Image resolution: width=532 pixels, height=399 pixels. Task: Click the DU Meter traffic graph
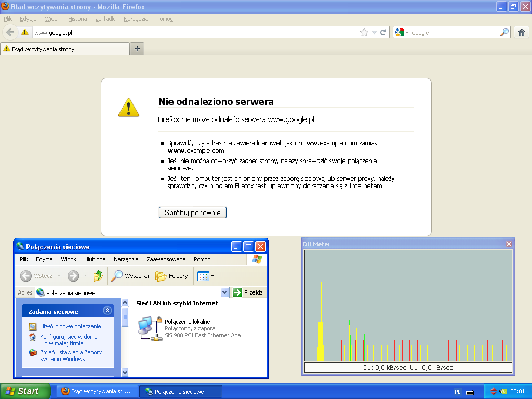(x=408, y=305)
